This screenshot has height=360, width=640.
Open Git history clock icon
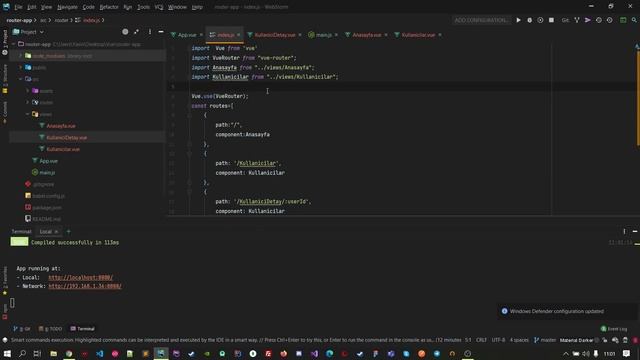(599, 20)
